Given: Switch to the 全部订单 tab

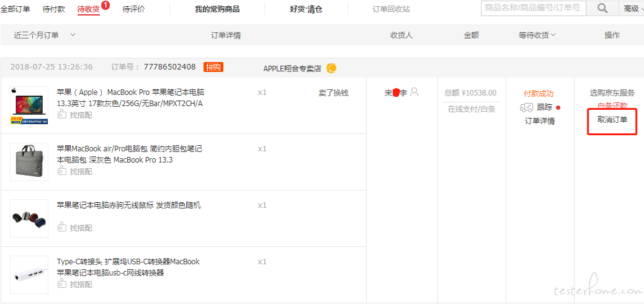Looking at the screenshot, I should [15, 9].
